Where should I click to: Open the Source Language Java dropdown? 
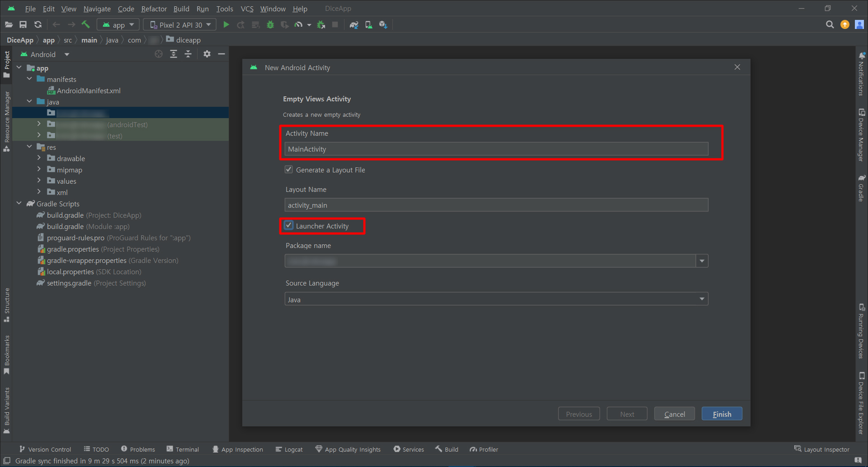[x=496, y=299]
